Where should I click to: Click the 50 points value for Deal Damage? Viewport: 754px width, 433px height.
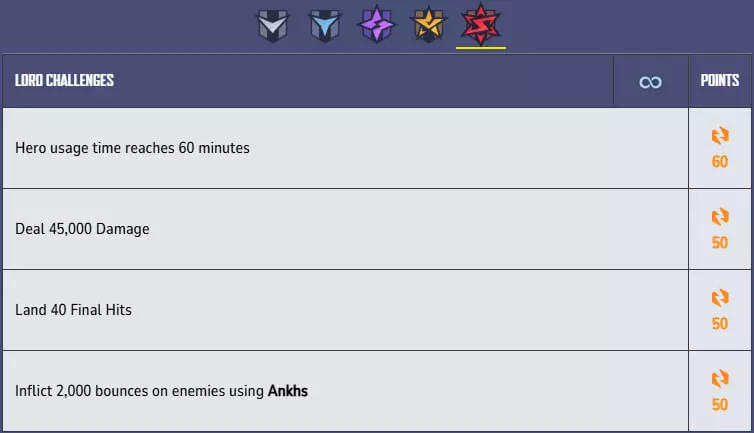720,243
